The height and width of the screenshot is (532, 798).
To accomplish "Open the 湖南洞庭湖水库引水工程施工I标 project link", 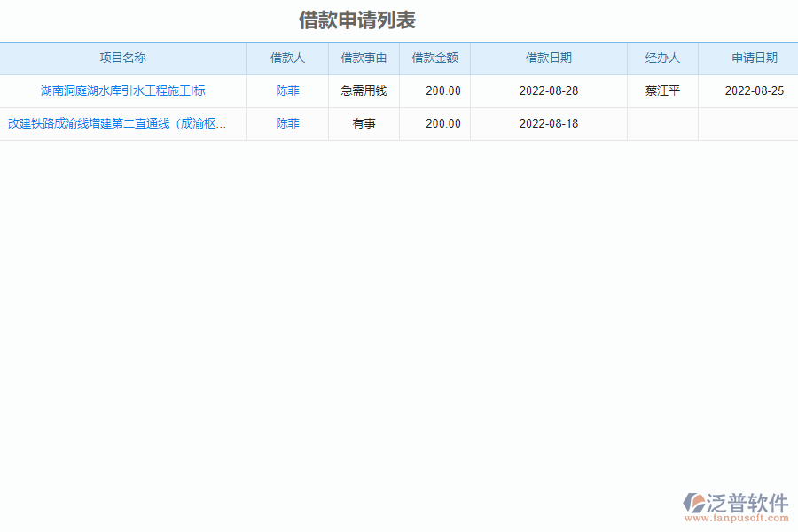I will click(123, 90).
